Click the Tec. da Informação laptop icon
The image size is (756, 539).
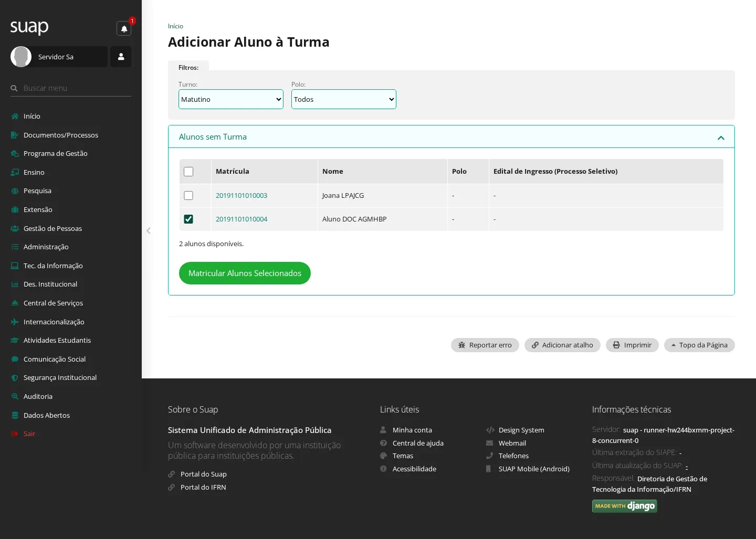(x=15, y=266)
